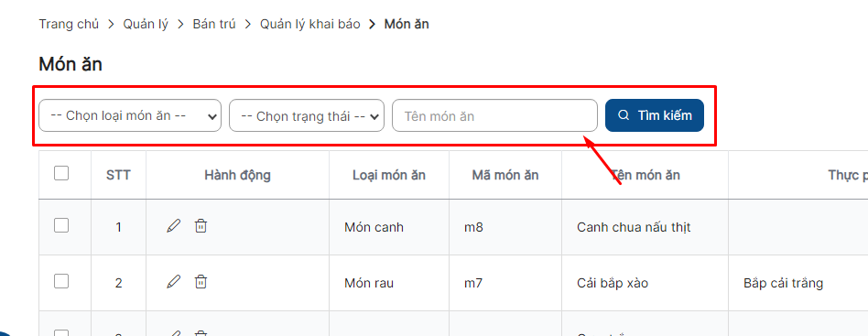Click the Loại món ăn column header

coord(389,176)
